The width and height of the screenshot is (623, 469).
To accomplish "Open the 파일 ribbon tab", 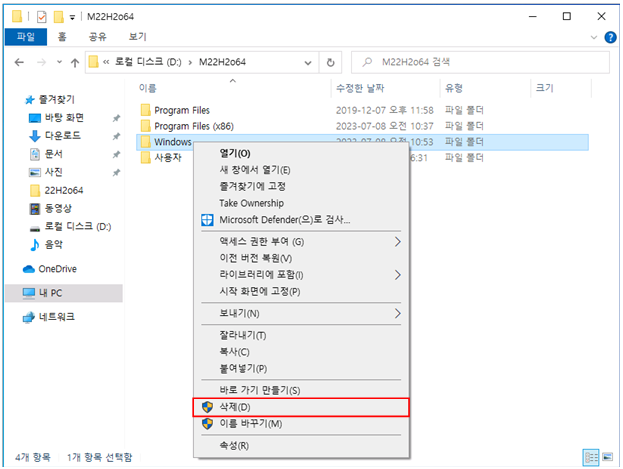I will pyautogui.click(x=26, y=37).
